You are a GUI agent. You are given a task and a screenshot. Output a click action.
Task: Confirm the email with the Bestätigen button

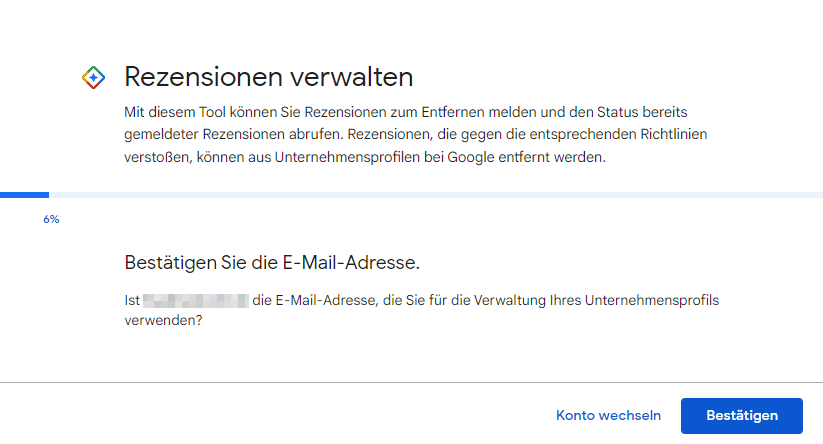pyautogui.click(x=742, y=416)
